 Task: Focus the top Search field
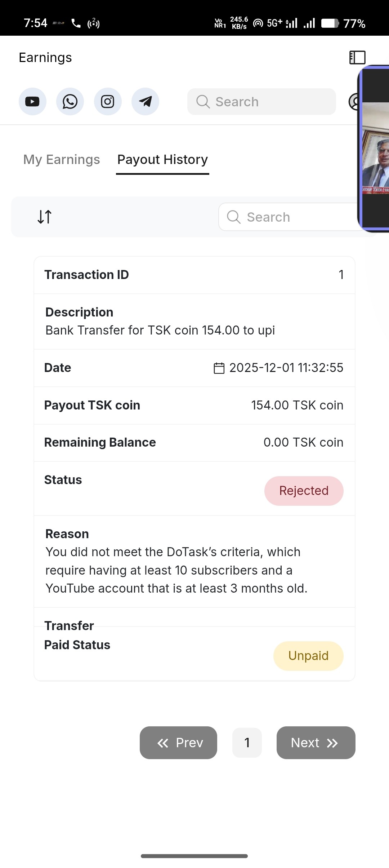261,102
